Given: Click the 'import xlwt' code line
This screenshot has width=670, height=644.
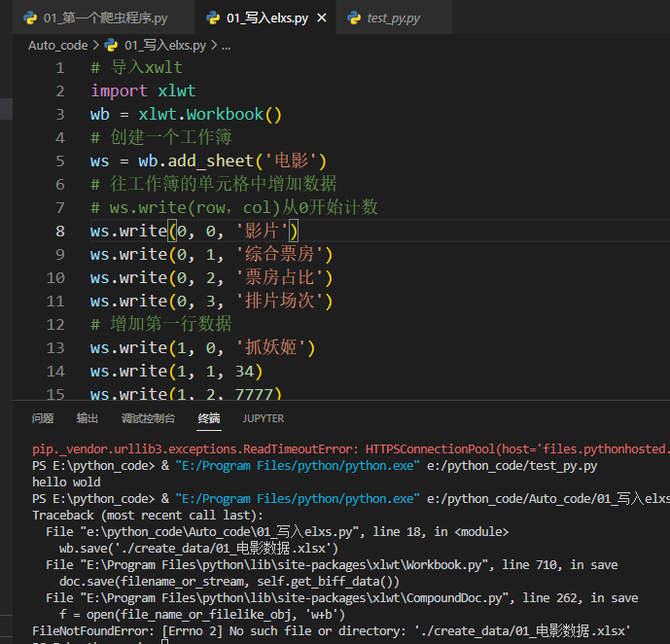Looking at the screenshot, I should pos(143,91).
